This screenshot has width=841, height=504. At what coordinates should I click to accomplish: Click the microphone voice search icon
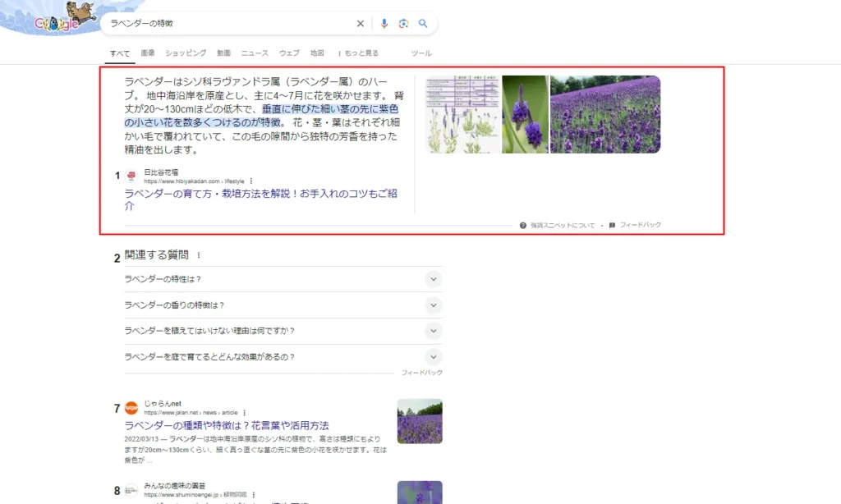click(384, 24)
